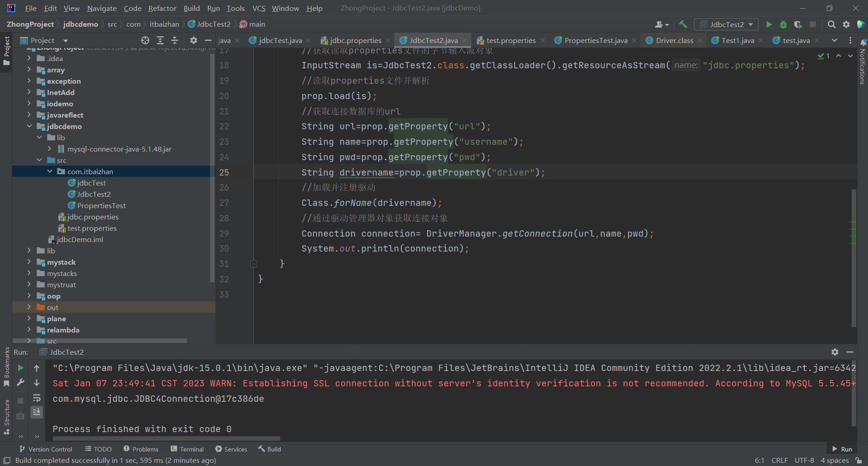Collapse All icon in Project panel header
This screenshot has width=868, height=466.
175,40
